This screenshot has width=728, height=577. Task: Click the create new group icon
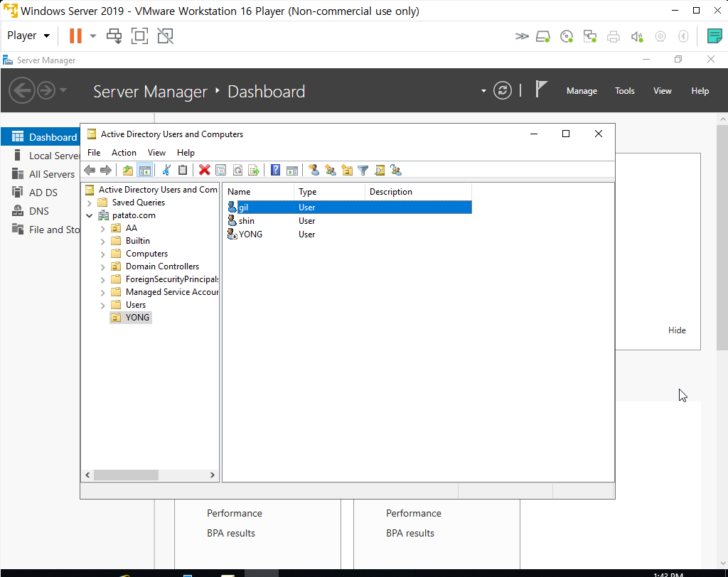(331, 171)
